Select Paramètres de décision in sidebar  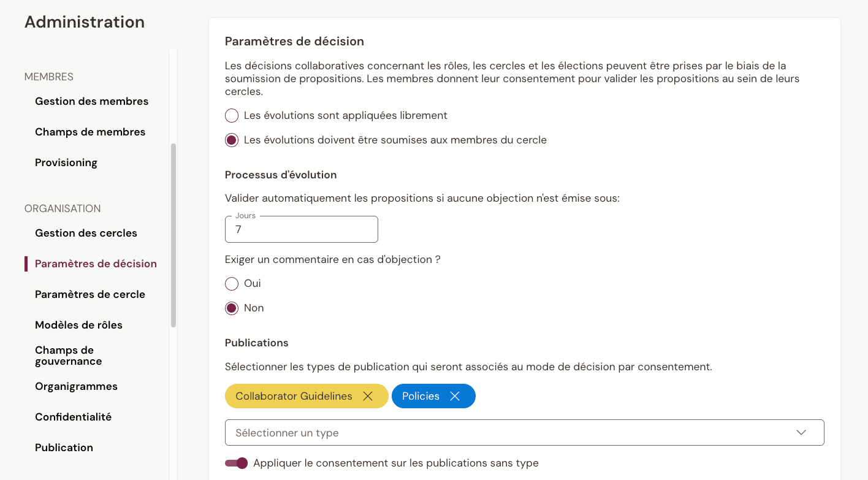[96, 263]
